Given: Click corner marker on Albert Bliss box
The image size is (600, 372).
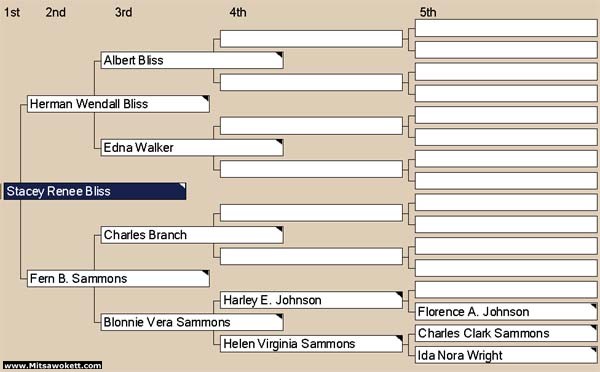Looking at the screenshot, I should tap(280, 55).
